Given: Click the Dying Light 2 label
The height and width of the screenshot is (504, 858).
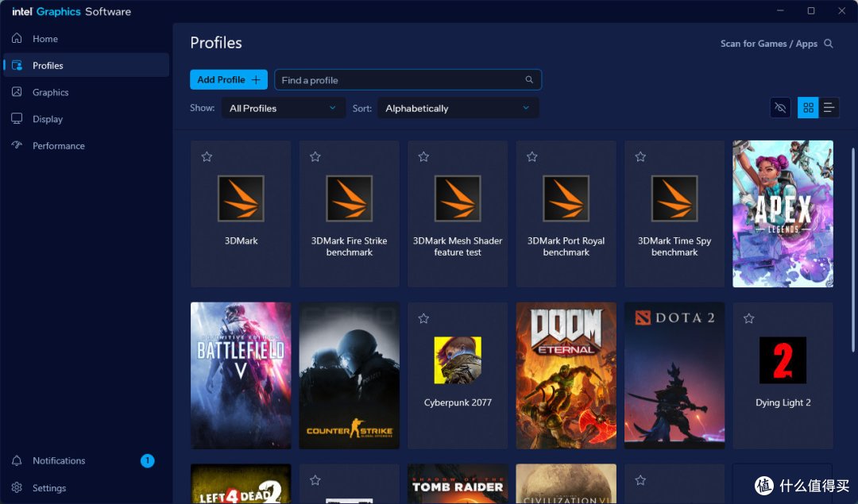Looking at the screenshot, I should [x=783, y=402].
